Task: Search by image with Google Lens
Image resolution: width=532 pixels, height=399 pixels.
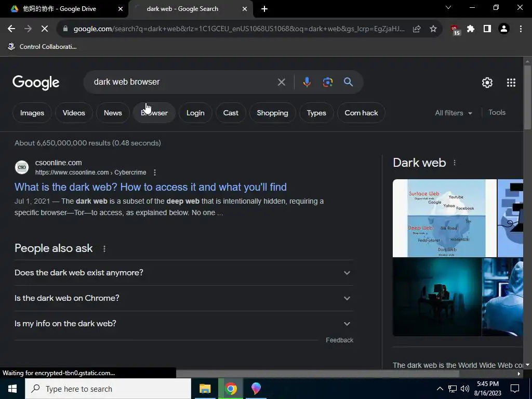Action: [x=328, y=82]
